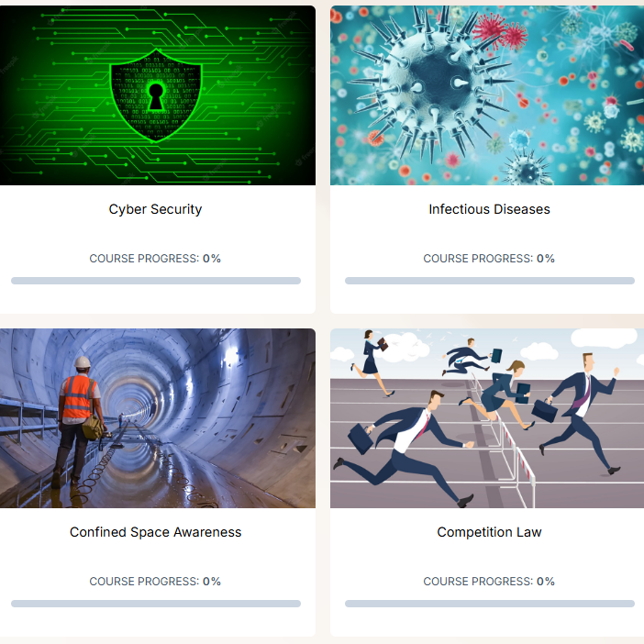Click the green padlock shield icon
Viewport: 644px width, 644px height.
(156, 95)
